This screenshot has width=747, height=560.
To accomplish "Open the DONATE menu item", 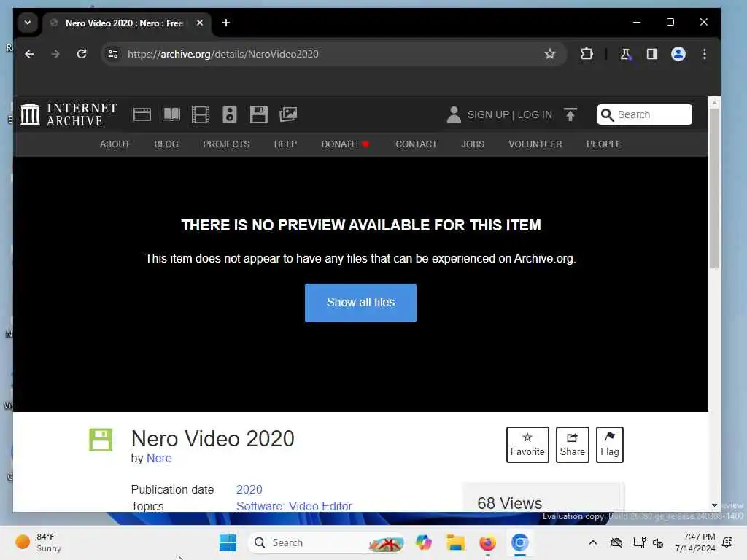I will coord(345,144).
